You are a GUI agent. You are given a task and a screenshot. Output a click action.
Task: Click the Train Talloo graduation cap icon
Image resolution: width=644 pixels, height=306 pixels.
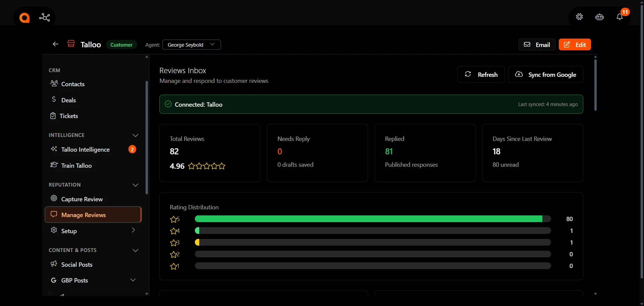(x=54, y=165)
